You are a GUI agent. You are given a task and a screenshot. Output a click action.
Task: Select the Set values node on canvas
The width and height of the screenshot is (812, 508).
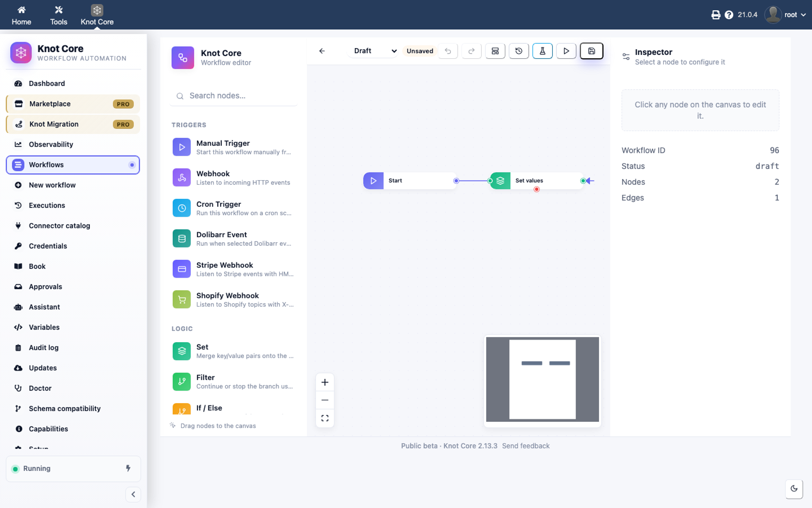536,181
